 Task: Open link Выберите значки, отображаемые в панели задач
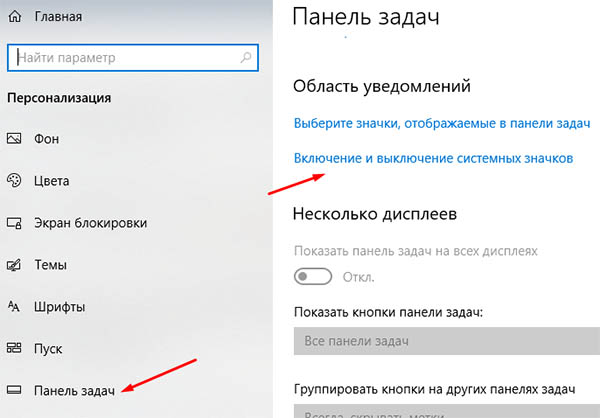pos(442,124)
